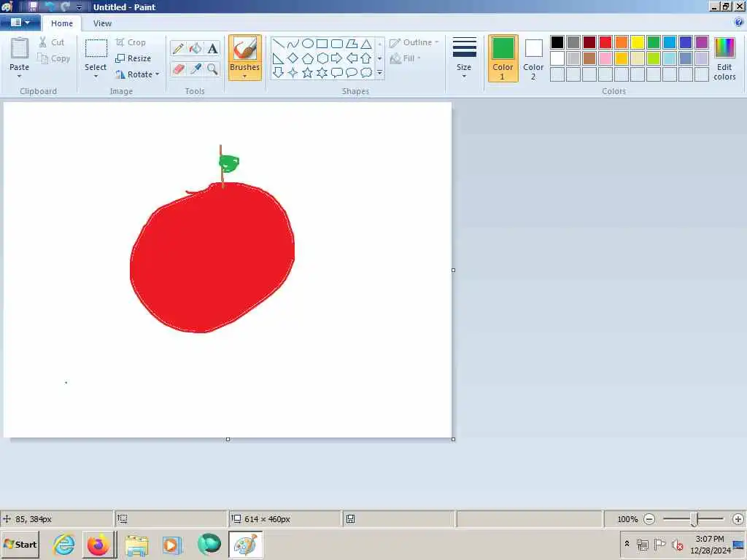Screen dimensions: 747x560
Task: Open Edit colors dialog
Action: click(724, 58)
